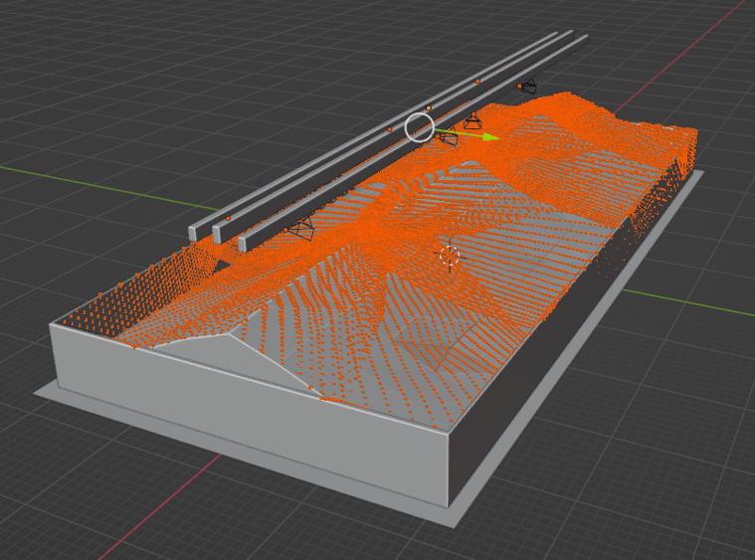Click the origin dot near the outer rail's left end
755x560 pixels.
coord(228,218)
